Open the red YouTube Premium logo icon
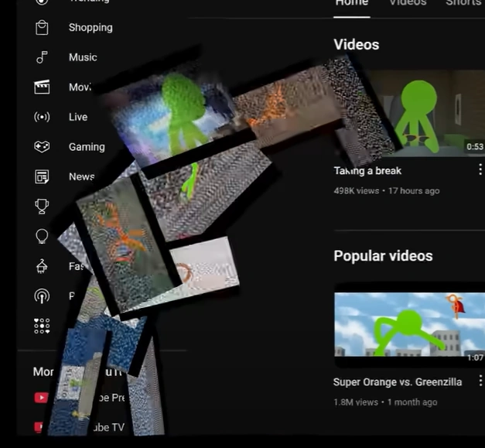This screenshot has width=485, height=448. tap(41, 398)
